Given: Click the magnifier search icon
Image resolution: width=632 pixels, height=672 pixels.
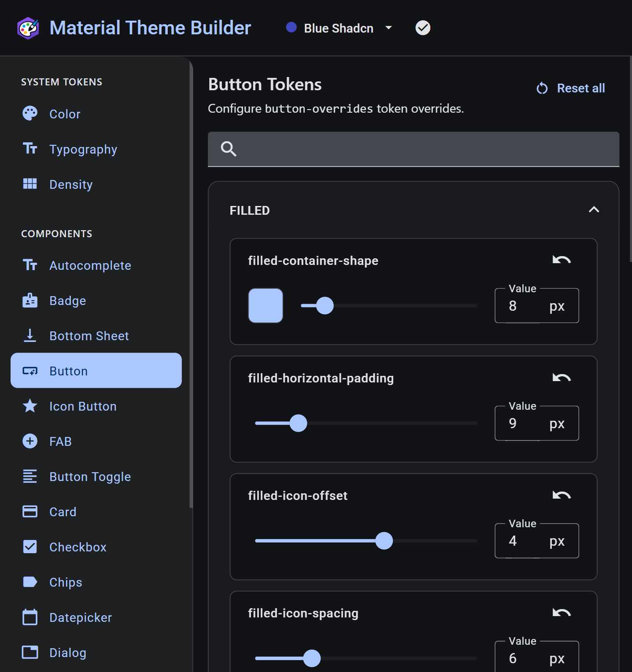Looking at the screenshot, I should (x=229, y=149).
